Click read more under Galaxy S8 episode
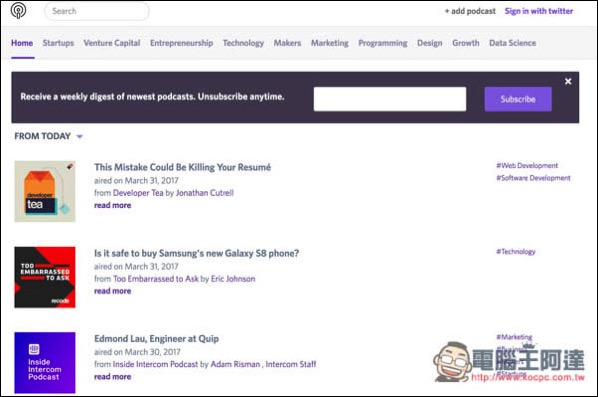The width and height of the screenshot is (598, 397). 113,291
